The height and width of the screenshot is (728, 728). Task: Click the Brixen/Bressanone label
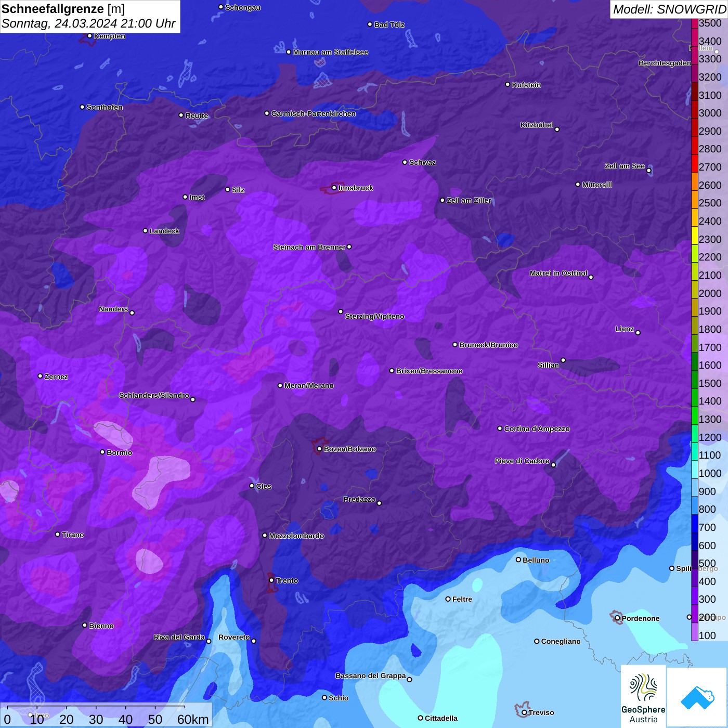(x=429, y=371)
